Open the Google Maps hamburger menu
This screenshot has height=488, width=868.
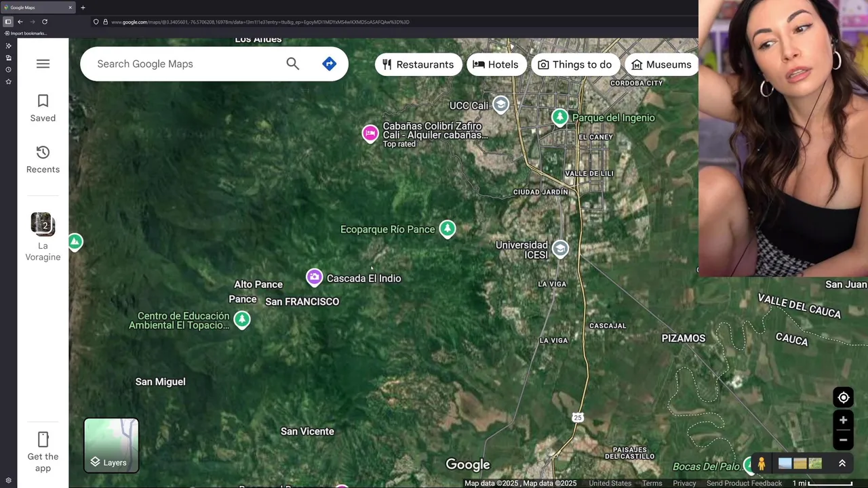point(43,64)
